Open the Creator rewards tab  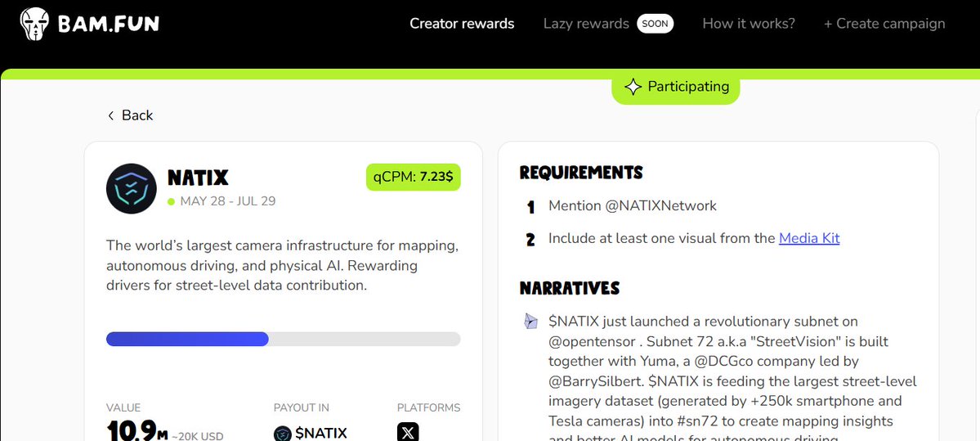click(462, 24)
